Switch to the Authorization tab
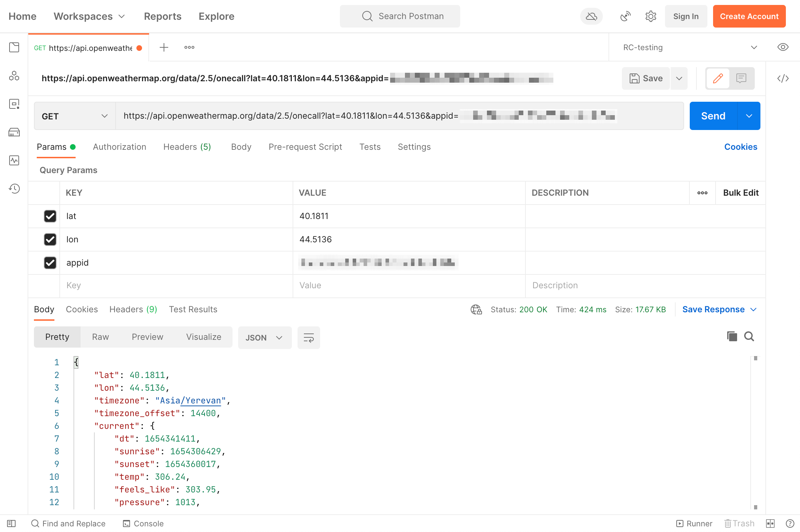Viewport: 800px width, 532px height. pos(119,147)
